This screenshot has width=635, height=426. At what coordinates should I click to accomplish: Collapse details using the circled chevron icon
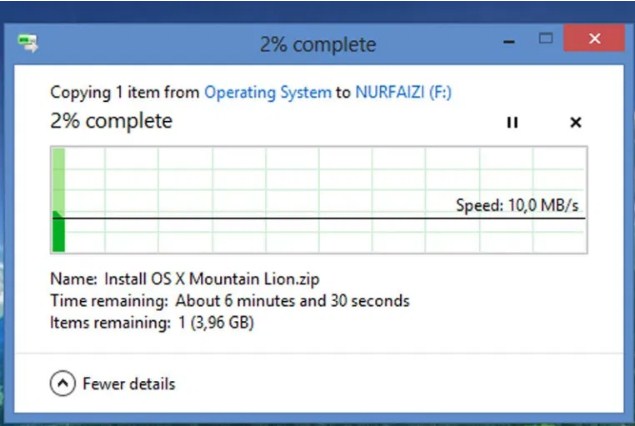click(x=63, y=383)
